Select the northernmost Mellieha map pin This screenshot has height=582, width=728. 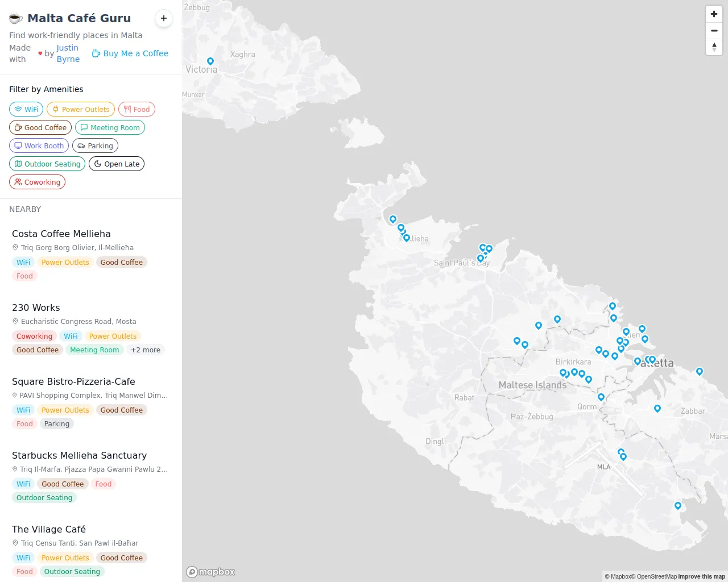pyautogui.click(x=393, y=219)
